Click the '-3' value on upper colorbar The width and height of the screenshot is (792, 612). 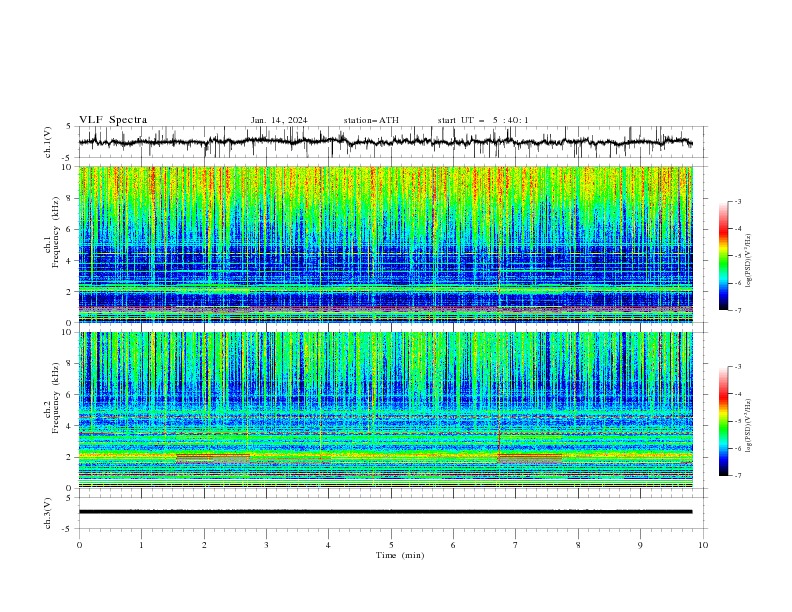point(737,201)
